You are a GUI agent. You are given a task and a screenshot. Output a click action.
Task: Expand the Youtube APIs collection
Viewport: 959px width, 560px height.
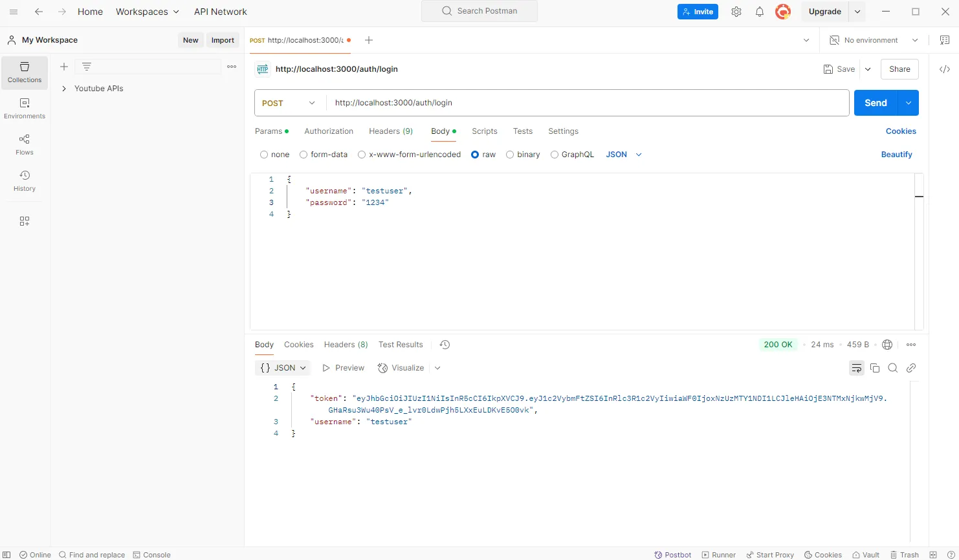click(x=64, y=89)
